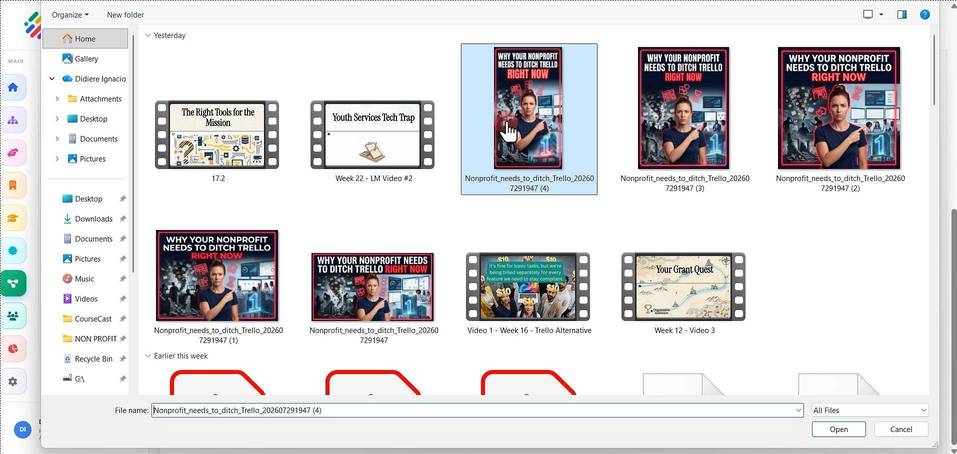Screen dimensions: 957x454
Task: Open the people group icon in the app sidebar
Action: (x=13, y=316)
